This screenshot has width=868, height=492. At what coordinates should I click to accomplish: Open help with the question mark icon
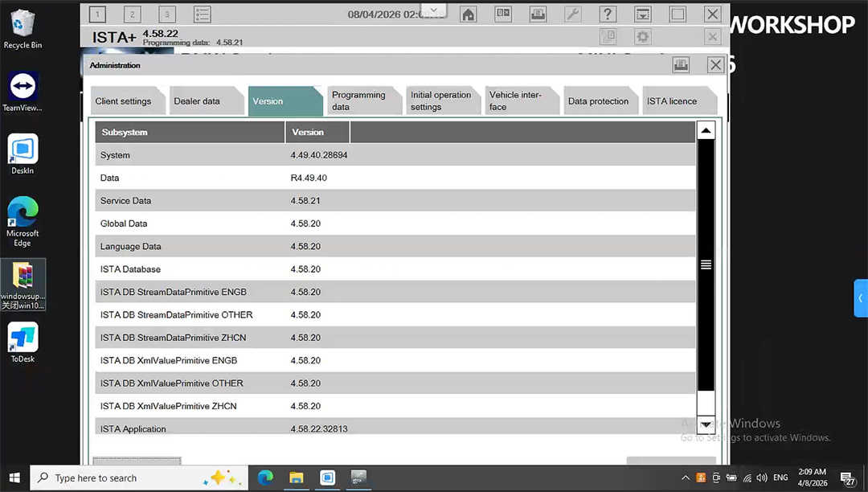[x=608, y=14]
